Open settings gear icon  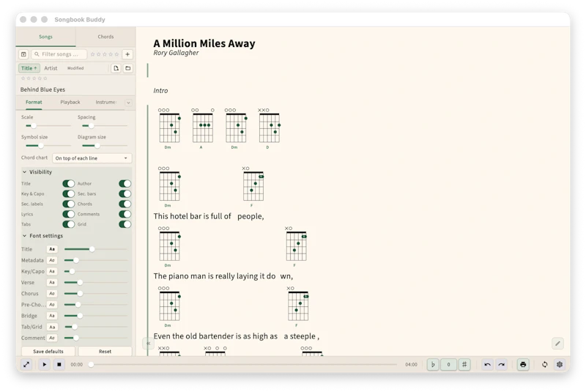pos(560,364)
